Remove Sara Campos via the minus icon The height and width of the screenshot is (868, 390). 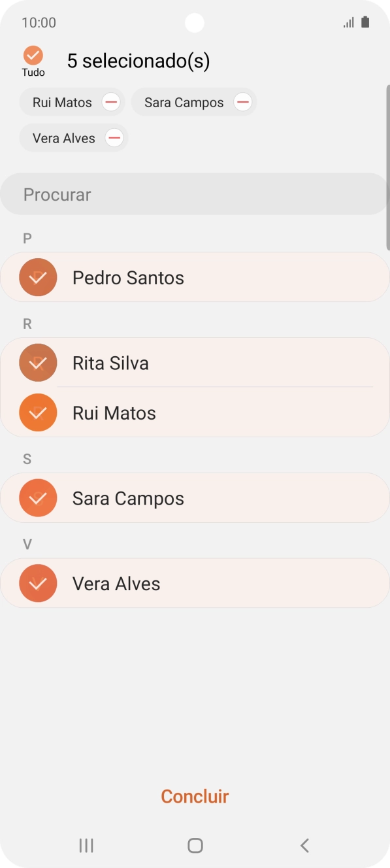tap(242, 102)
